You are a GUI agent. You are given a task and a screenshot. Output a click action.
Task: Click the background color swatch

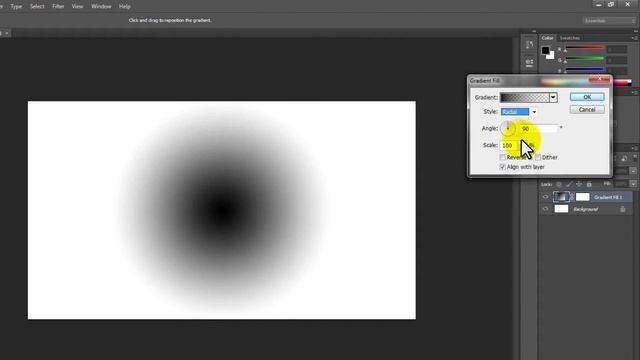pos(551,56)
